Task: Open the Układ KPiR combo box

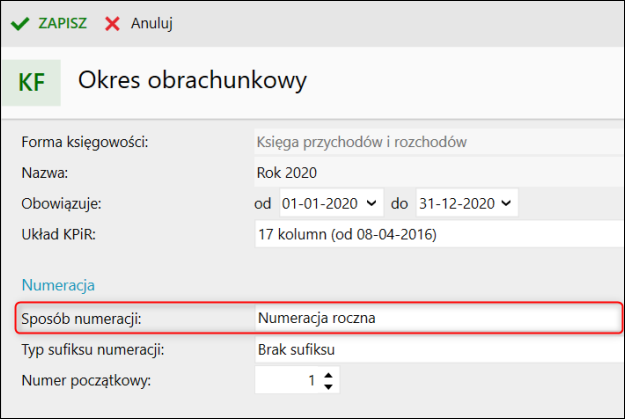Action: click(x=440, y=234)
